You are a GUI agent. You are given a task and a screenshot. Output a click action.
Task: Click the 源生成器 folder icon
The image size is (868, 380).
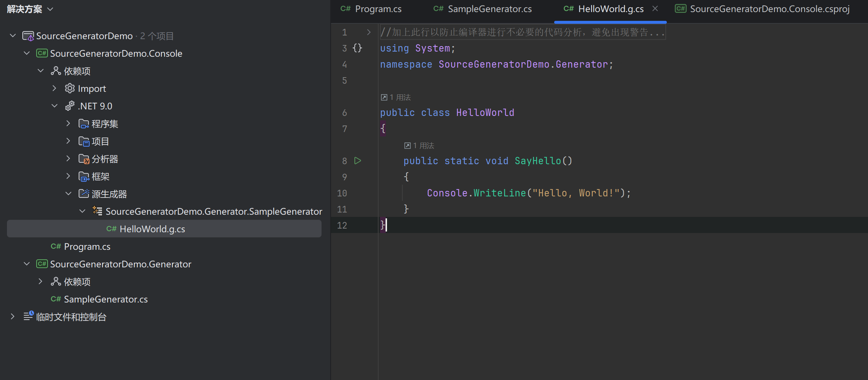(x=84, y=194)
